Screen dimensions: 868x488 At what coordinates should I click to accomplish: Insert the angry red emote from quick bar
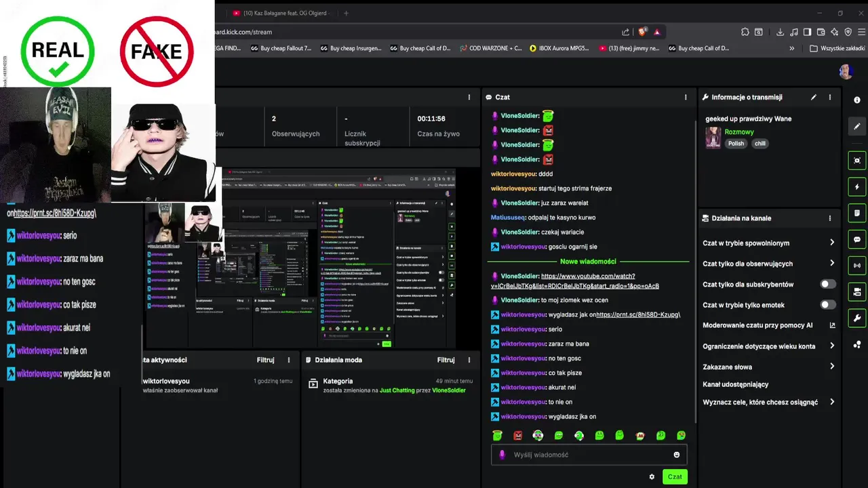coord(518,435)
